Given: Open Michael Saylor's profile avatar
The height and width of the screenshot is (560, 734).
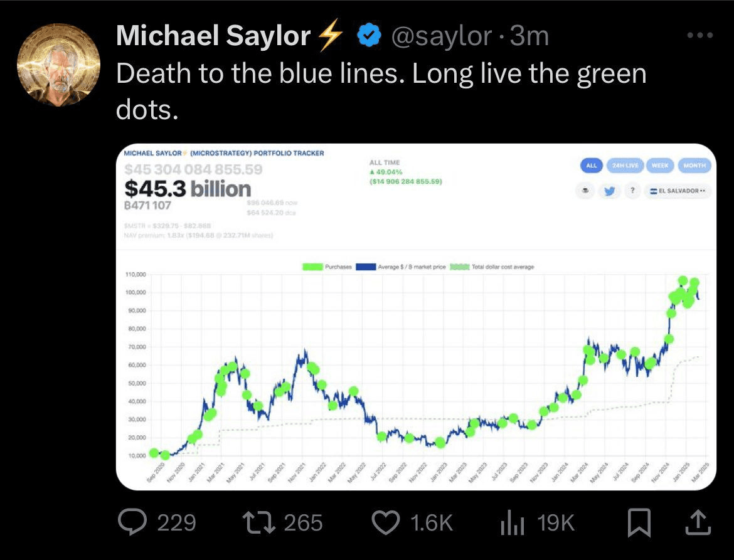Looking at the screenshot, I should tap(58, 65).
